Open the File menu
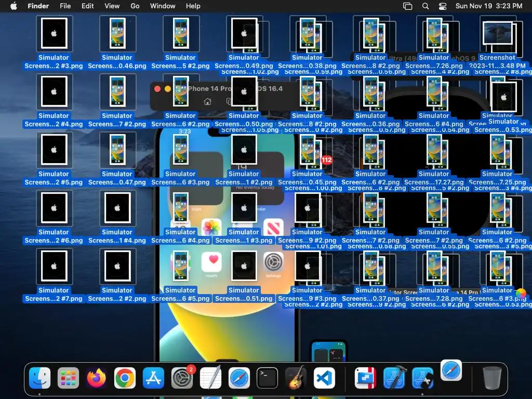The width and height of the screenshot is (532, 399). coord(65,6)
